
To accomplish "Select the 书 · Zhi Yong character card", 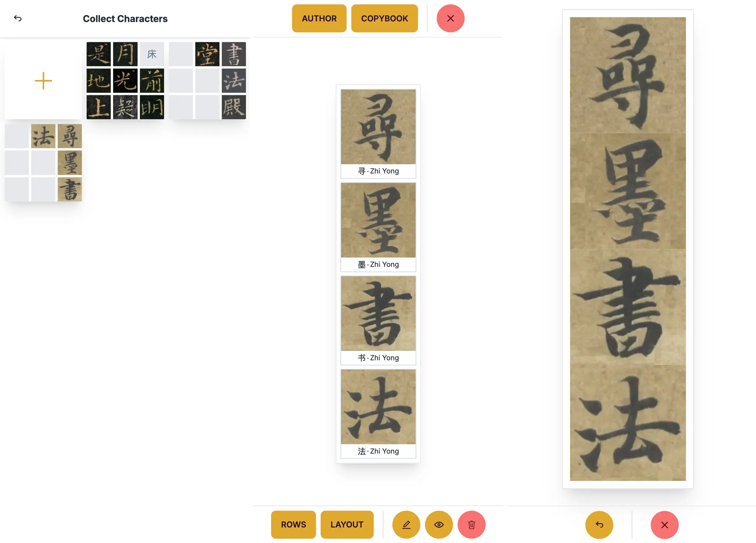I will (x=378, y=320).
